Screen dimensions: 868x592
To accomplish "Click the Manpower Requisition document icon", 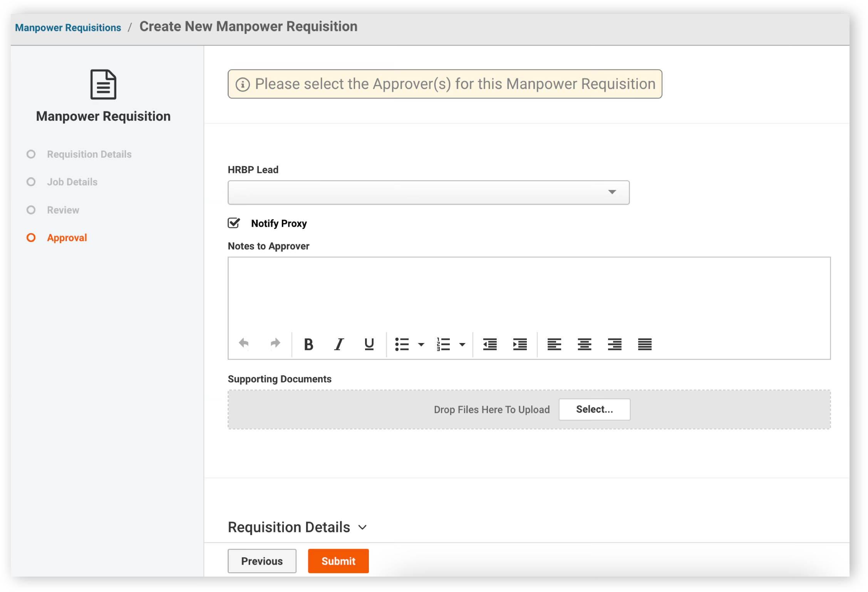I will (103, 84).
